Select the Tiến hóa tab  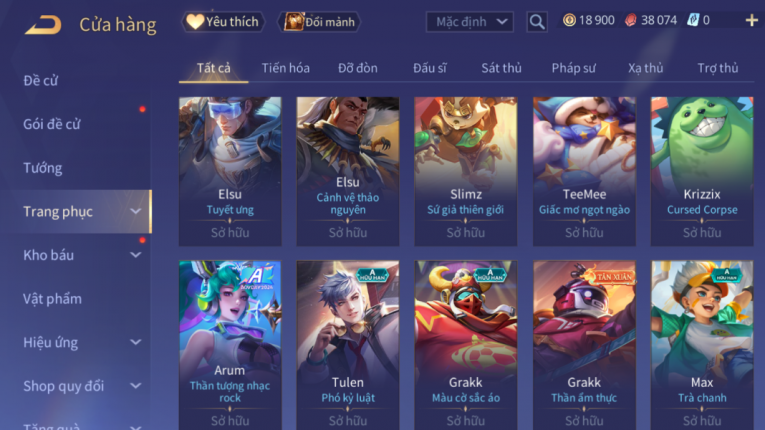point(285,68)
